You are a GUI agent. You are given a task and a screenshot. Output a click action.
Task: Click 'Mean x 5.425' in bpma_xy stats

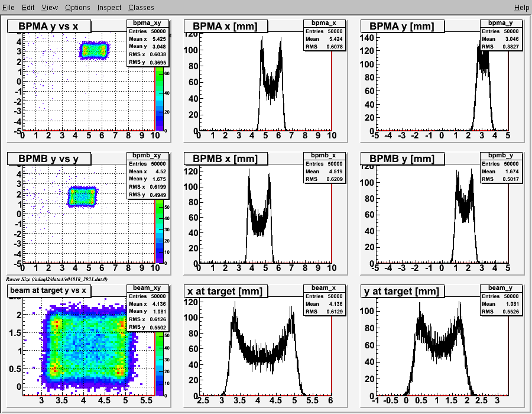pos(148,39)
